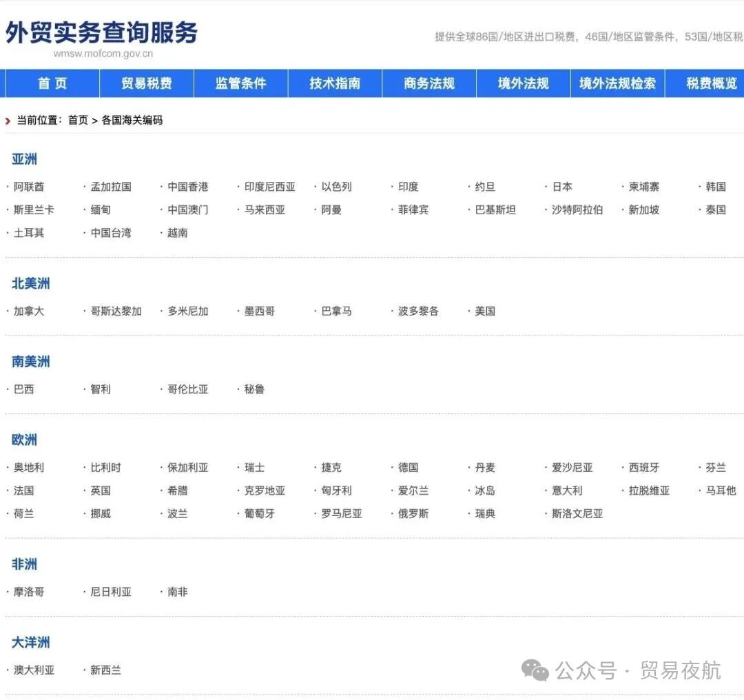Click the 美国 link under 北美洲
The height and width of the screenshot is (700, 744).
[x=484, y=311]
